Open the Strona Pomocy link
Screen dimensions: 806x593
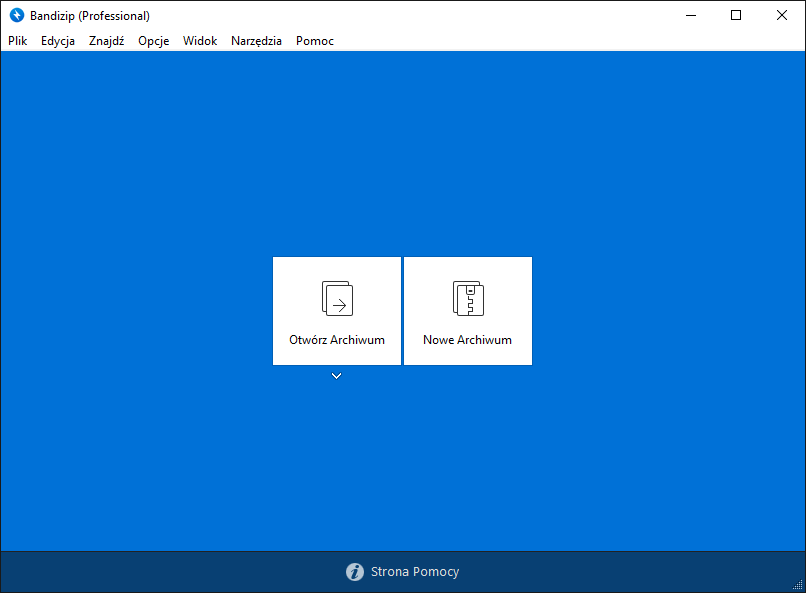tap(402, 571)
